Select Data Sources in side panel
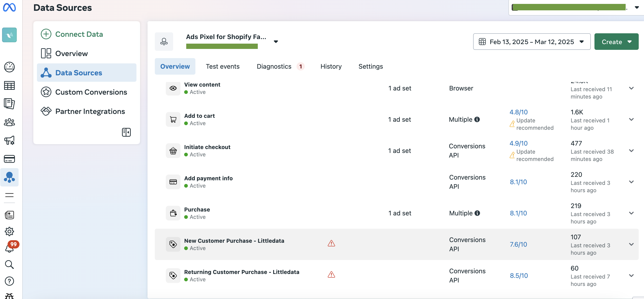 86,73
